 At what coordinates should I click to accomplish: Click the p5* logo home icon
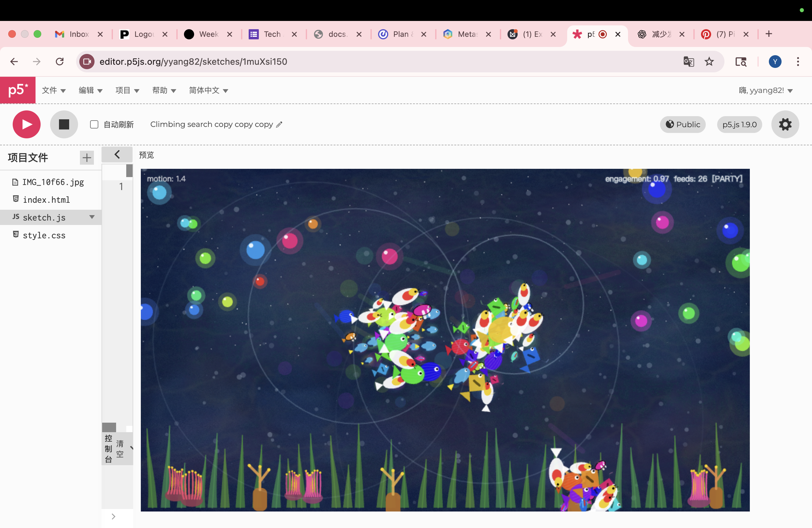point(18,90)
